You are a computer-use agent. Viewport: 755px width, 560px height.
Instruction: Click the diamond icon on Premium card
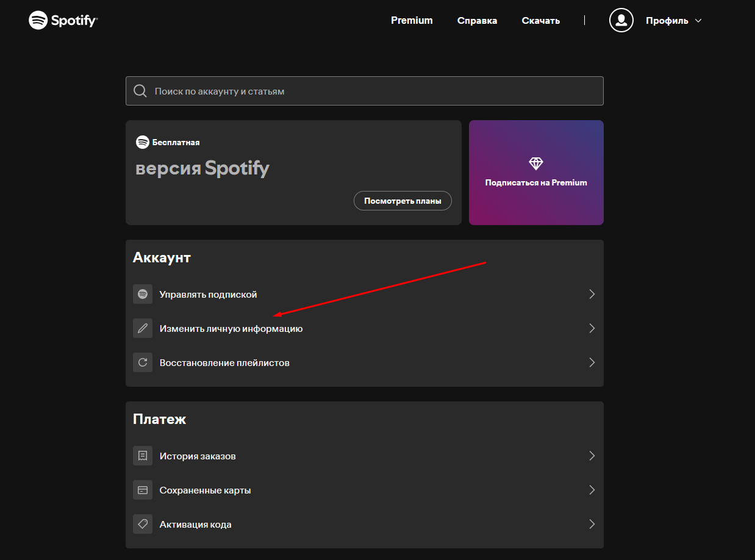[x=535, y=163]
